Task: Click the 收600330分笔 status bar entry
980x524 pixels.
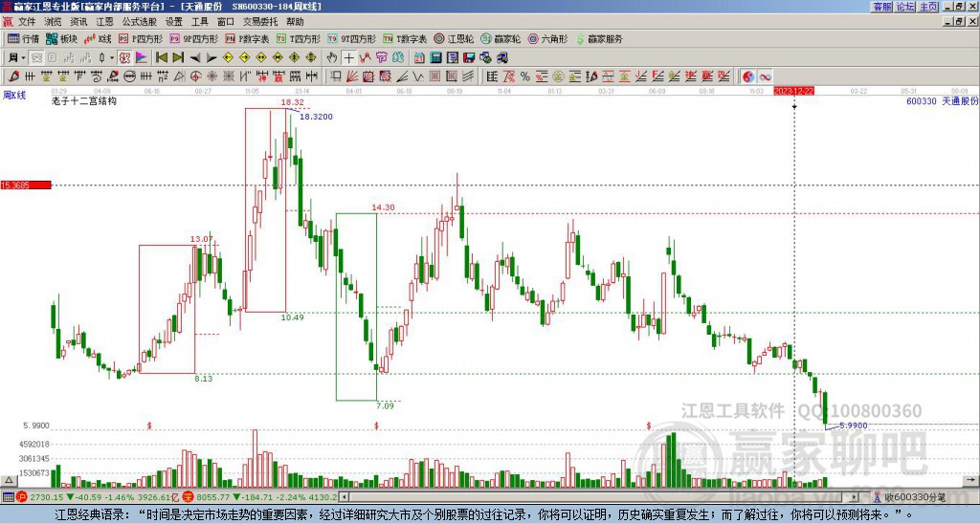Action: click(915, 497)
